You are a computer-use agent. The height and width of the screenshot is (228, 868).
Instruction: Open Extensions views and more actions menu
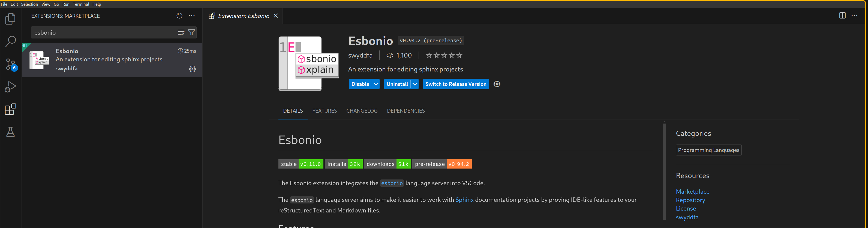coord(192,16)
